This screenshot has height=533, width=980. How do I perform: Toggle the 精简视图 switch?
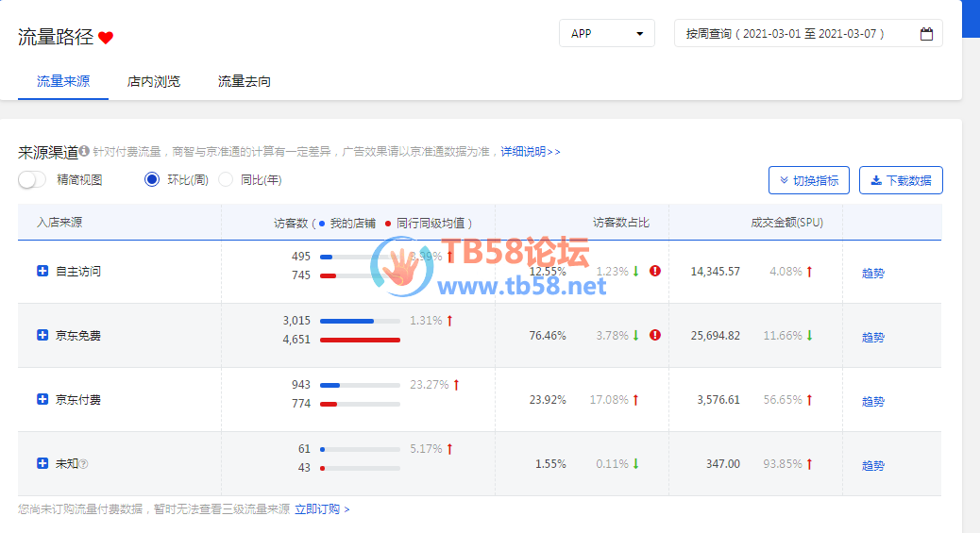32,180
